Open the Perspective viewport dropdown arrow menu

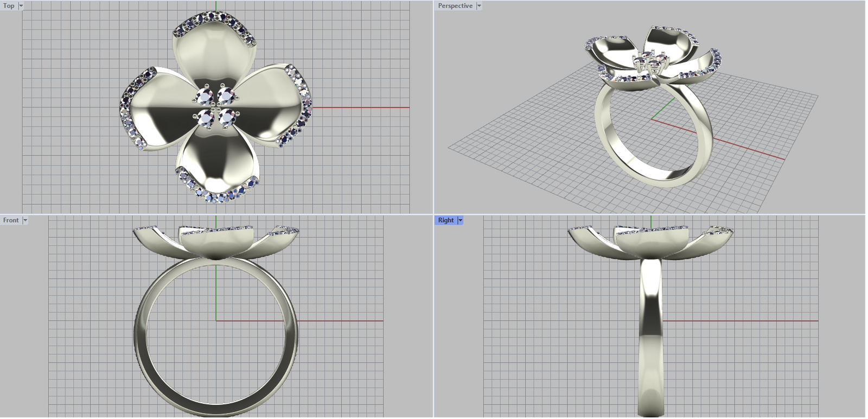tap(479, 6)
